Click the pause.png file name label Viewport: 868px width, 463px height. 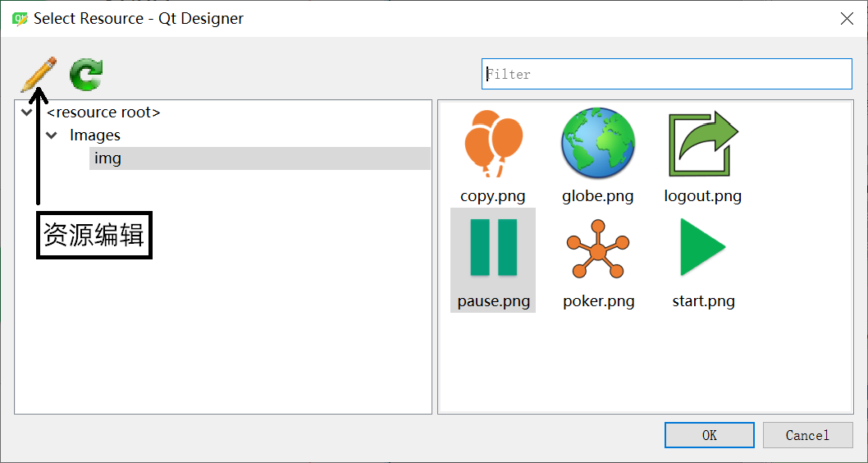[x=494, y=301]
